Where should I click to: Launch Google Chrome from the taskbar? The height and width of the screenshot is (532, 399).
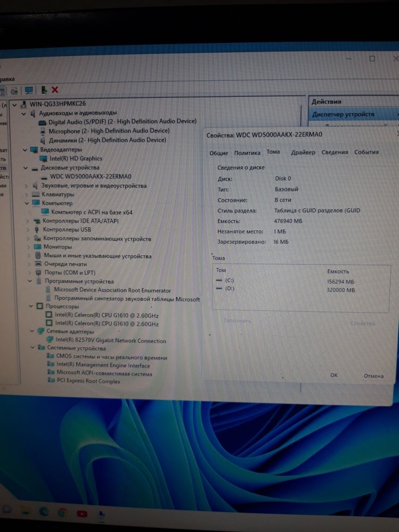tap(62, 512)
